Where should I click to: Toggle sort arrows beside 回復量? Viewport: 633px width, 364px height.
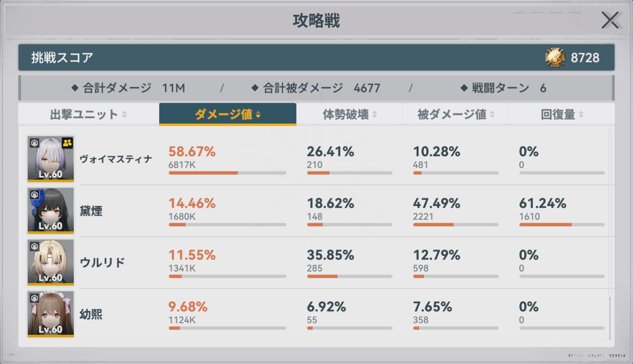[x=581, y=114]
